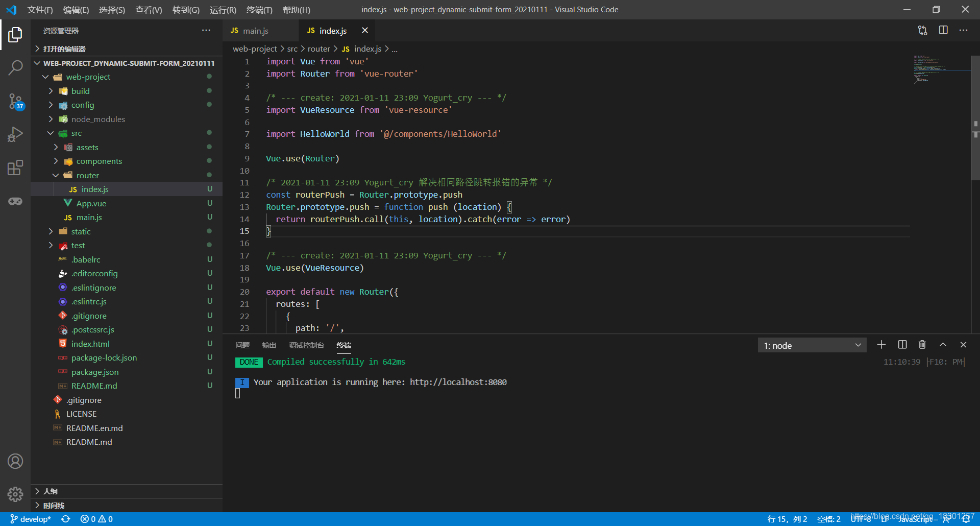Open the Selection menu
This screenshot has height=526, width=980.
pyautogui.click(x=112, y=10)
